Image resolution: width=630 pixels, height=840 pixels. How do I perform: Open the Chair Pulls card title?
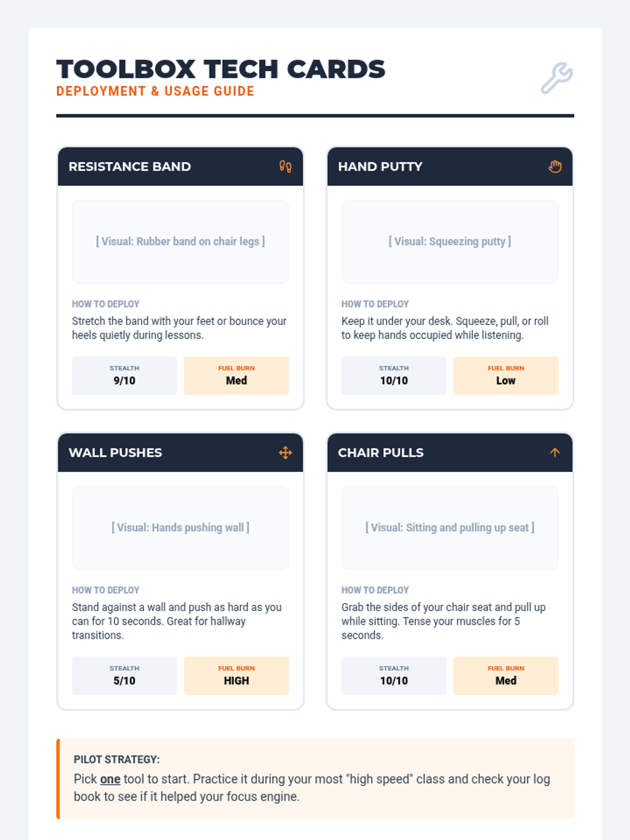tap(381, 453)
